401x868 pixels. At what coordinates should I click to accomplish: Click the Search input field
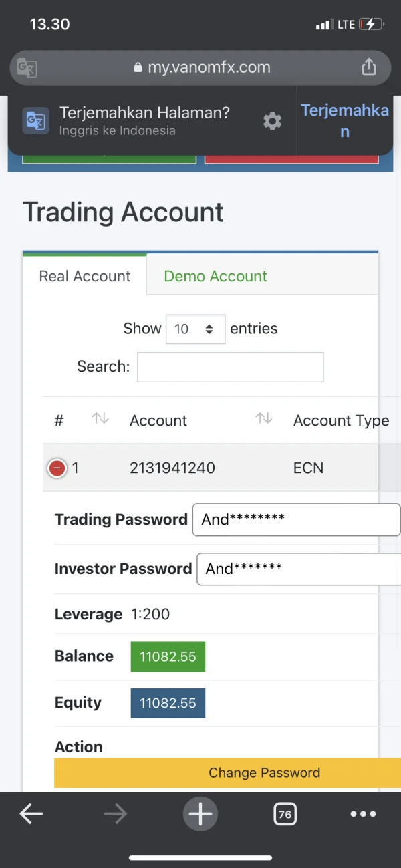click(230, 367)
